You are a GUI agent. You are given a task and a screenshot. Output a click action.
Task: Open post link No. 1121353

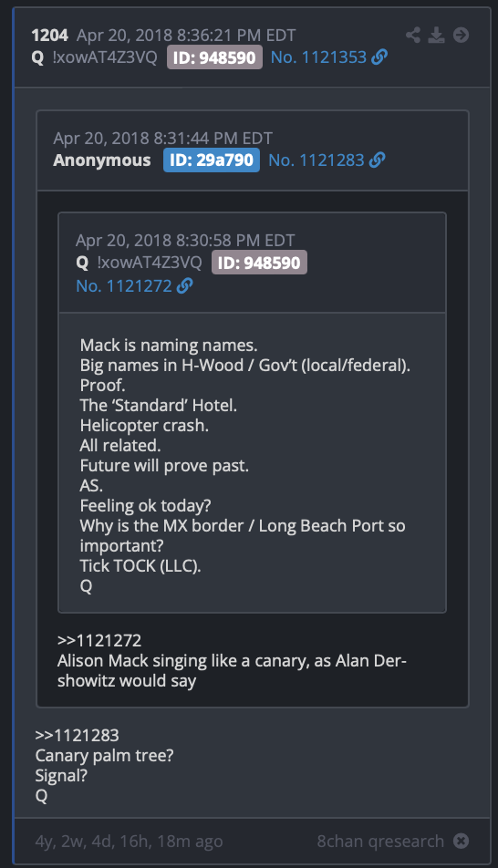(318, 57)
